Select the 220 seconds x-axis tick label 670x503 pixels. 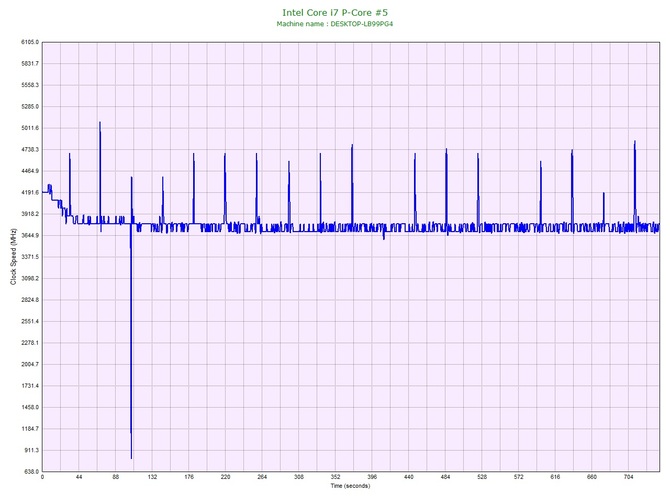coord(226,477)
